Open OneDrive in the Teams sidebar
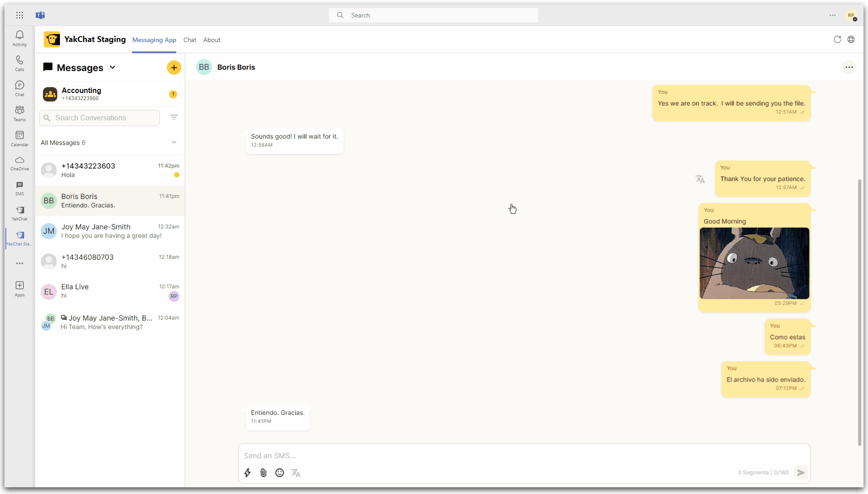The width and height of the screenshot is (868, 494). (x=20, y=164)
